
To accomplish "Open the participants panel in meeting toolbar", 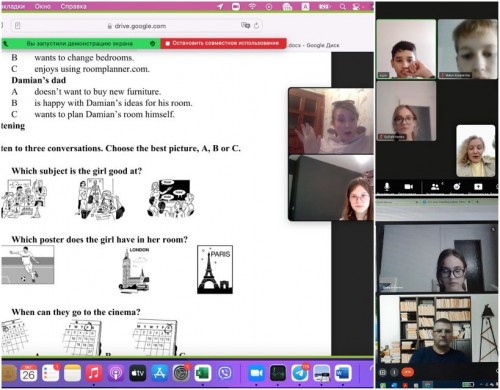I will coord(435,187).
